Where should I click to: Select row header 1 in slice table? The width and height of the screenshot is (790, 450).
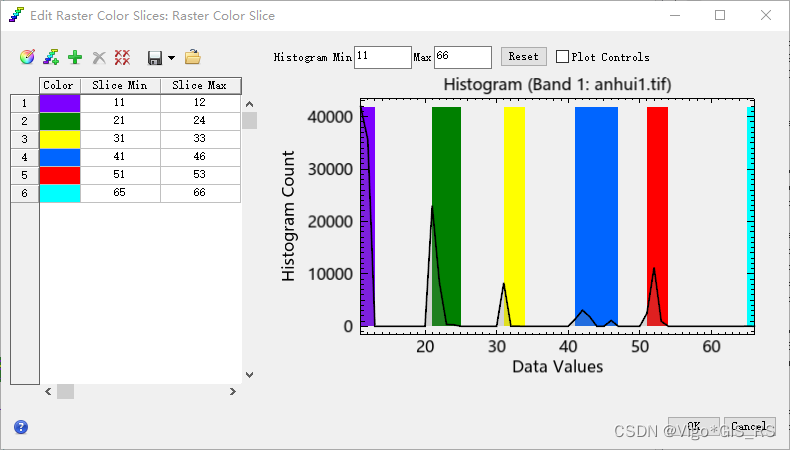click(25, 103)
